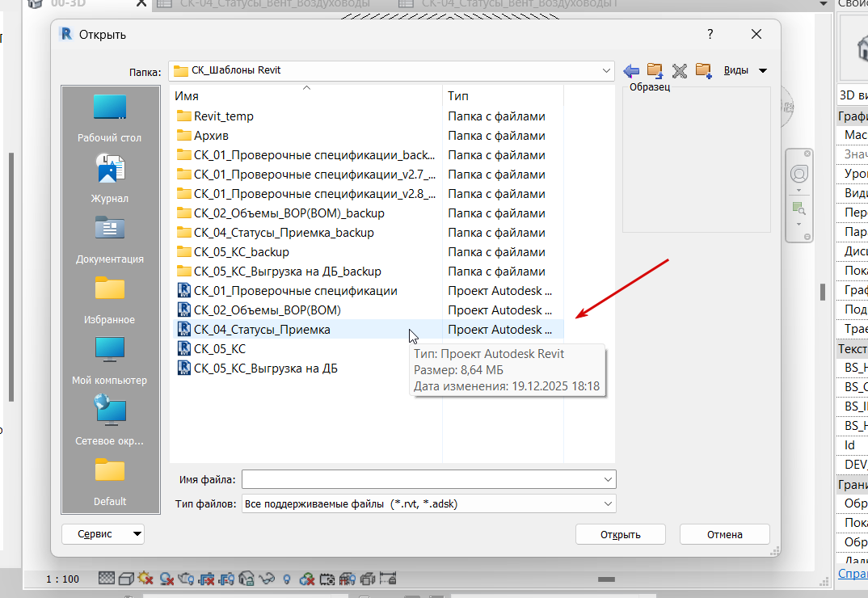This screenshot has height=598, width=868.
Task: Open the Избранное favorites shortcut
Action: (110, 301)
